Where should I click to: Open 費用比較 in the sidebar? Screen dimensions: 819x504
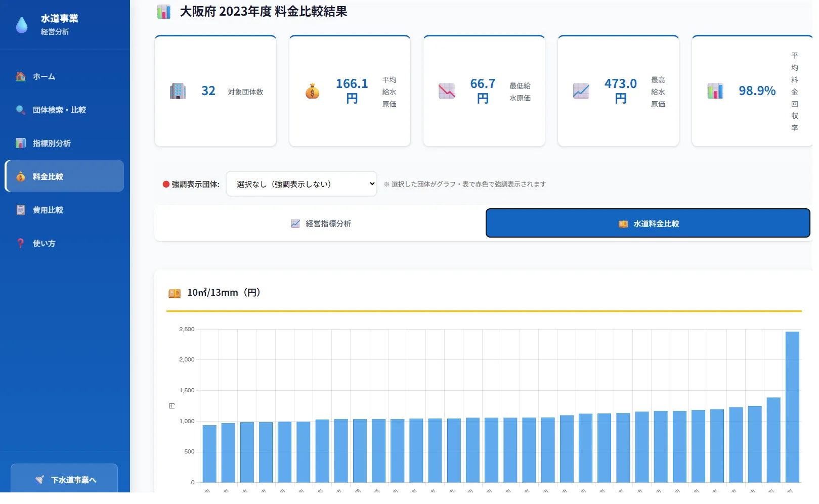click(64, 210)
